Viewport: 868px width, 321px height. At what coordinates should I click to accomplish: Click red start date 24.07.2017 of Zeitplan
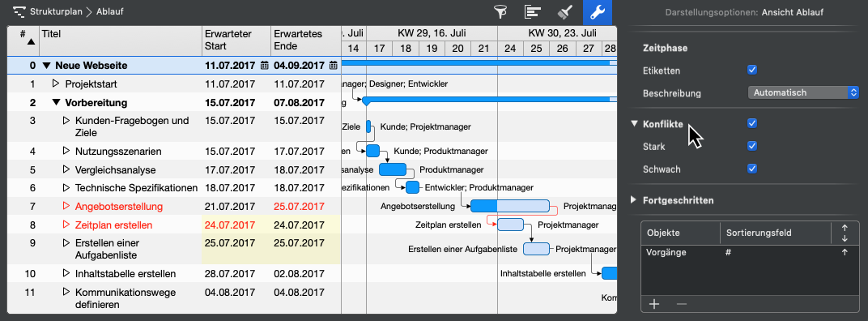(x=230, y=225)
